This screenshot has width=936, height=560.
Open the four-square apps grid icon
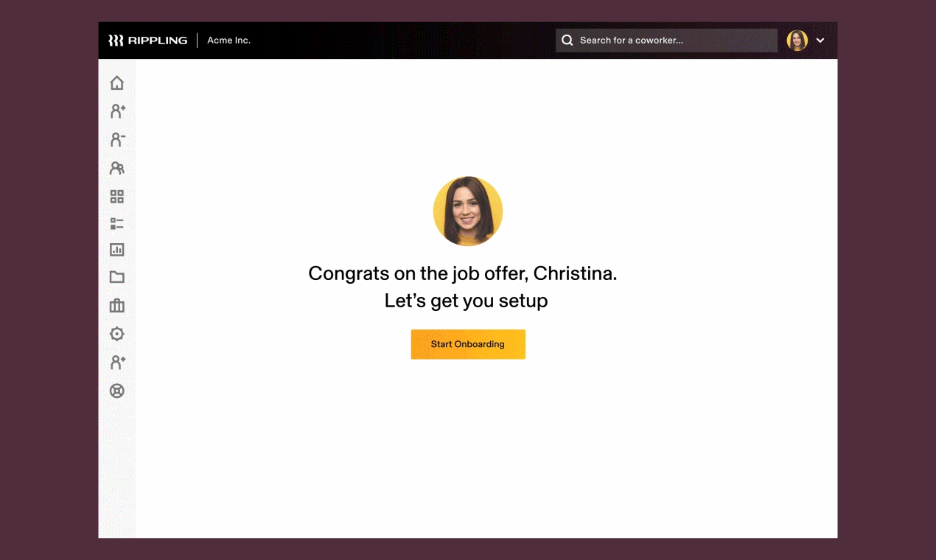116,197
